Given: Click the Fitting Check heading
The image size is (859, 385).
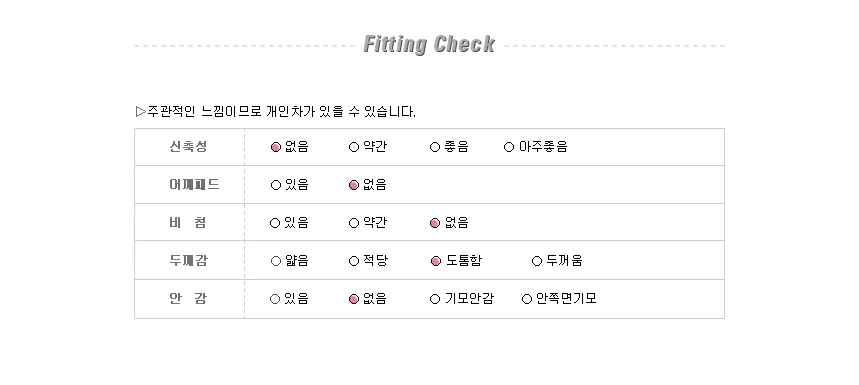Looking at the screenshot, I should pos(429,44).
